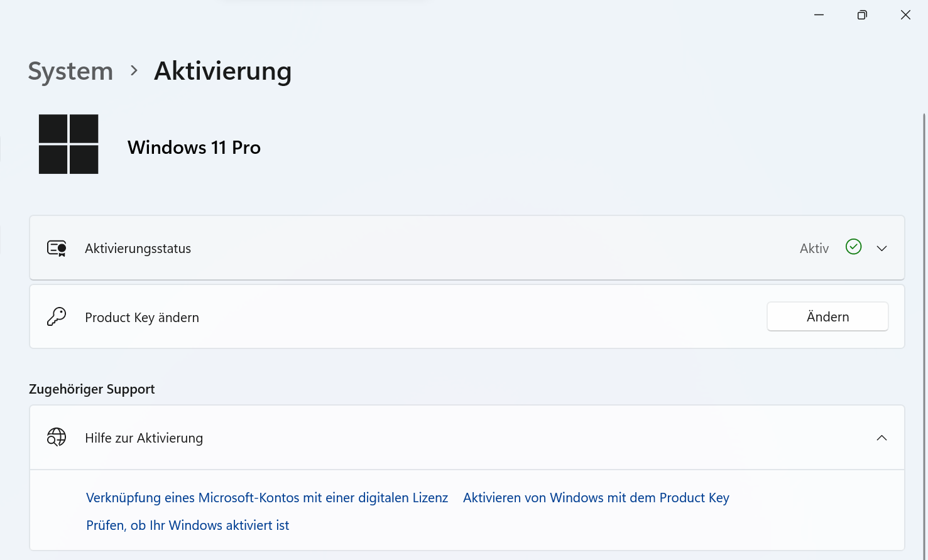This screenshot has width=928, height=560.
Task: Click the green checkmark next to Aktiv
Action: 853,247
